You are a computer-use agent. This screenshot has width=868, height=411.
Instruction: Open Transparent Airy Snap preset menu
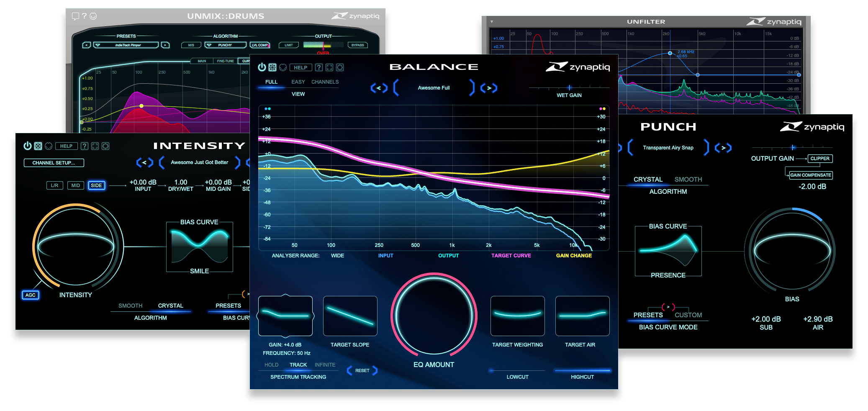tap(668, 148)
